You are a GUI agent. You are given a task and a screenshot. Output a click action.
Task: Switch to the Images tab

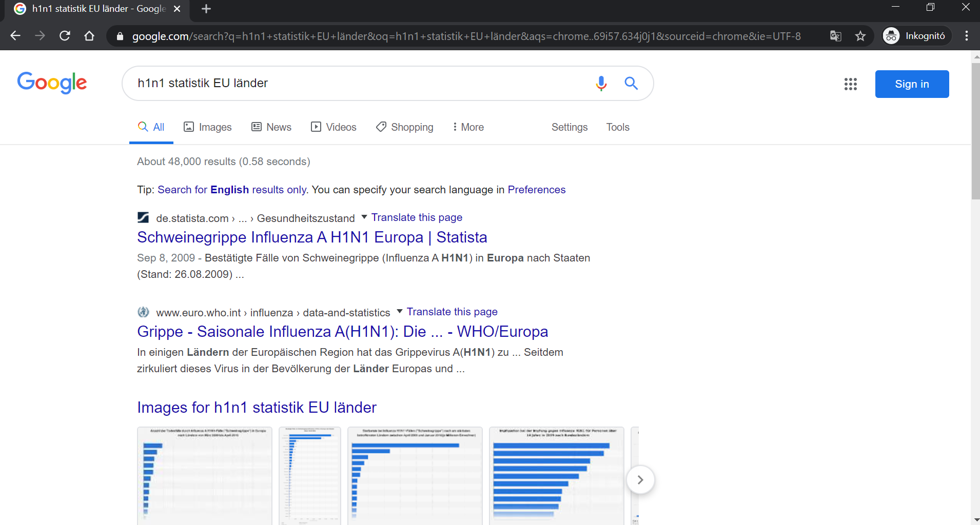pyautogui.click(x=208, y=127)
